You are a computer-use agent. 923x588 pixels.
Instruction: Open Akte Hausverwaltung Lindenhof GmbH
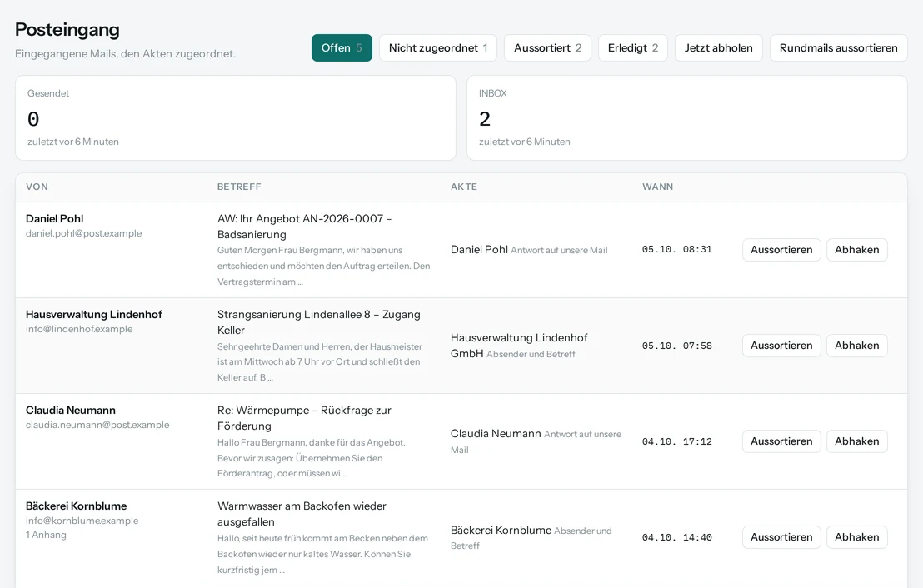point(519,346)
